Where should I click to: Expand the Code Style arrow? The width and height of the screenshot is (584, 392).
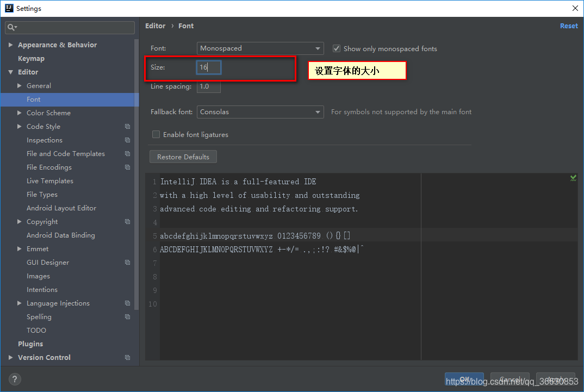point(20,127)
